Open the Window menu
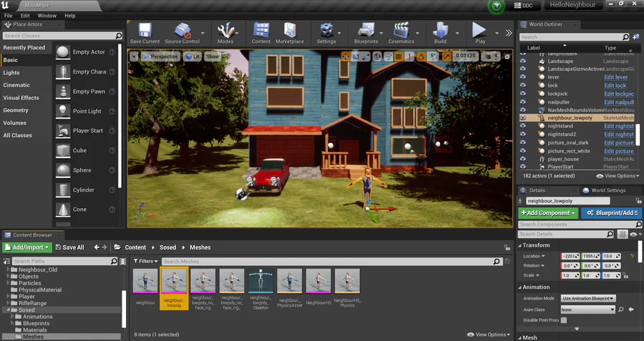Screen dimensions: 644x341 (47, 16)
